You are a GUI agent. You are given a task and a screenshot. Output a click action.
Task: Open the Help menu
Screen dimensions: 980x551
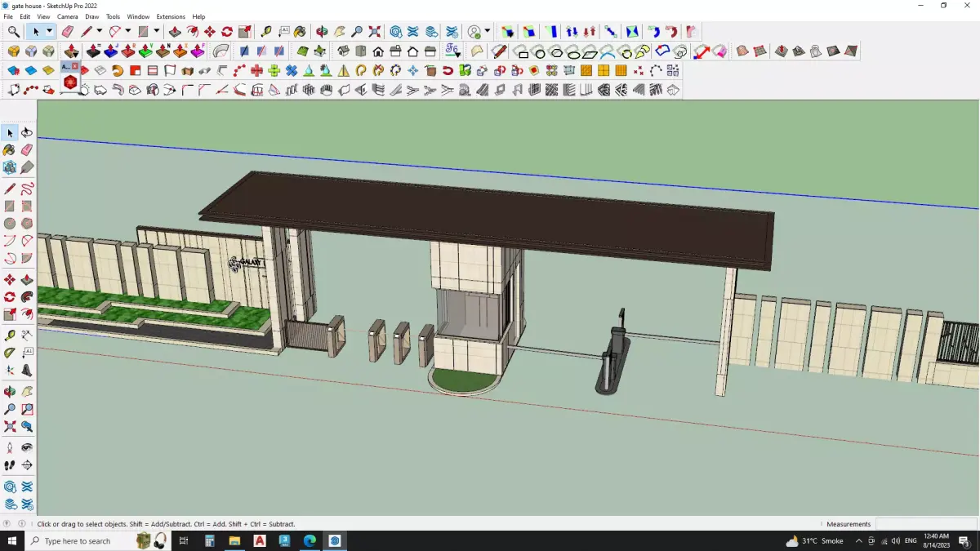click(x=198, y=16)
